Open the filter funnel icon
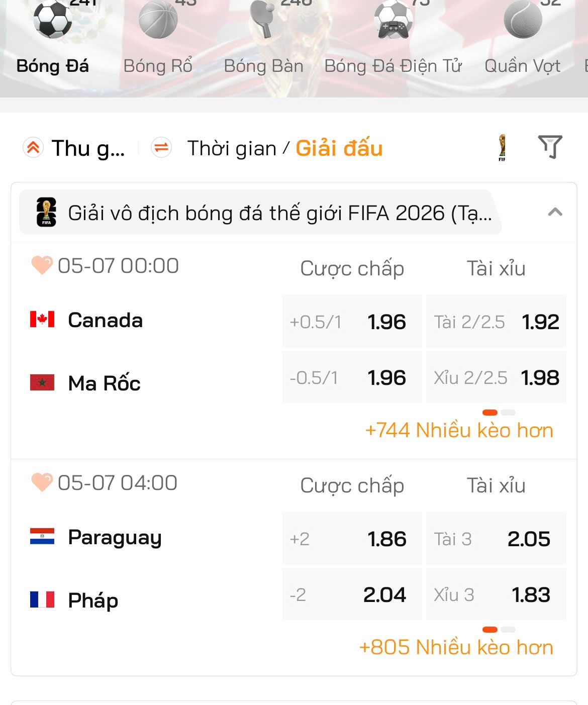 550,147
